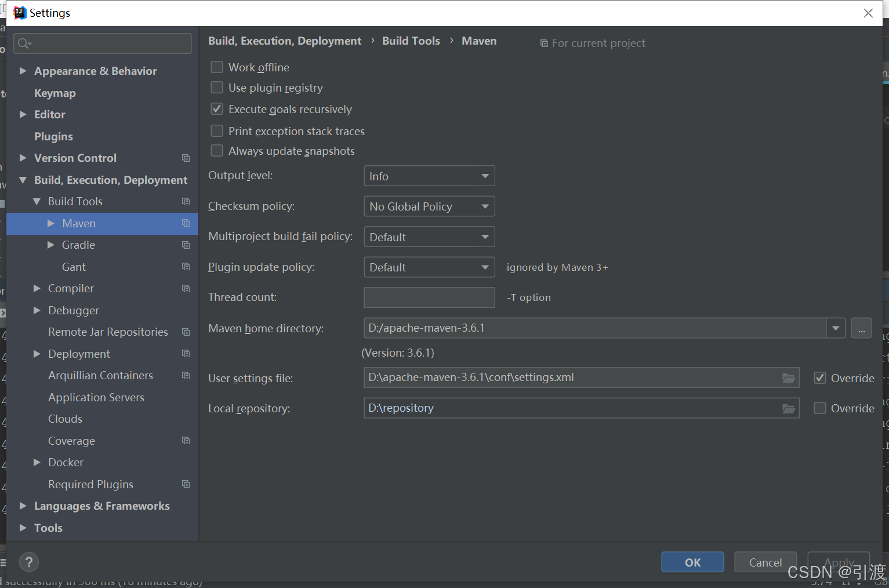
Task: Expand the Compiler arrow
Action: tap(37, 288)
